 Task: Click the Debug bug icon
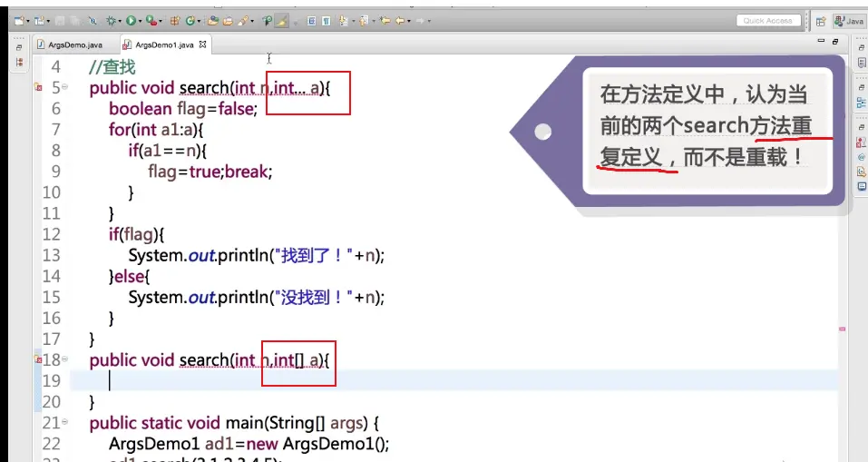111,21
